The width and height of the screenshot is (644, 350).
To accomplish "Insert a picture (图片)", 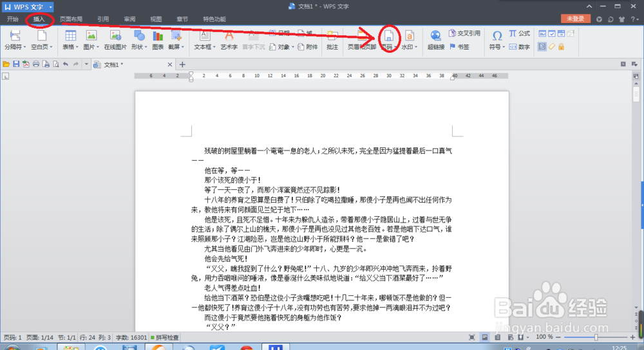I will (91, 40).
